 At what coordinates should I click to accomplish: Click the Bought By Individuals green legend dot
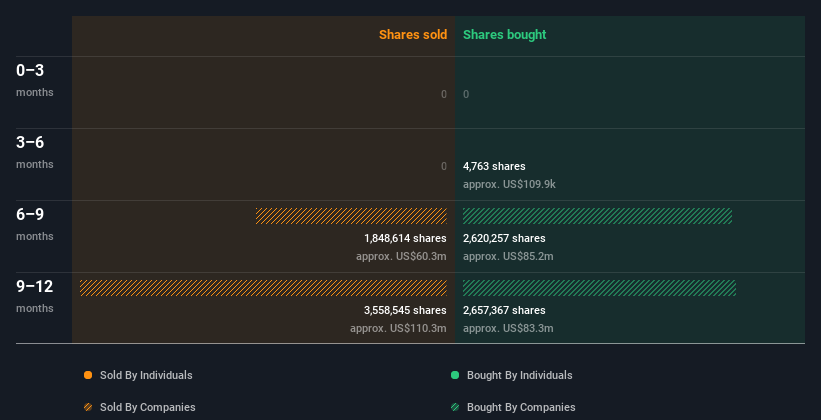click(455, 375)
